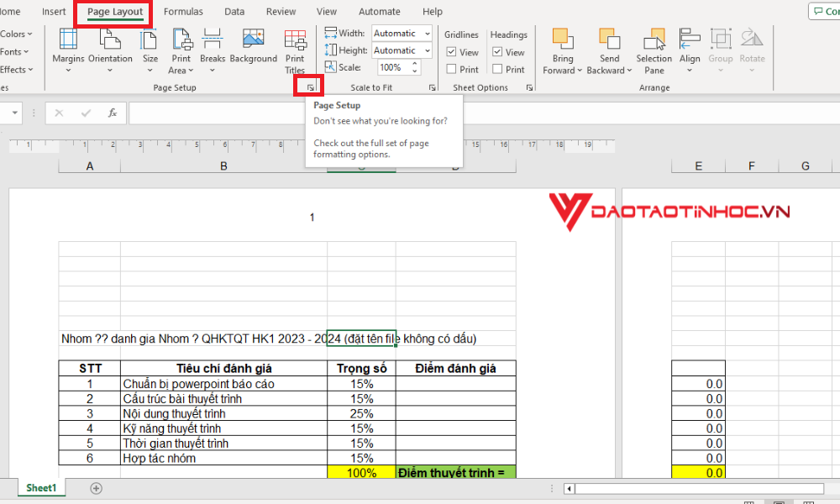
Task: Open the Width dropdown in Scale to Fit
Action: 425,33
